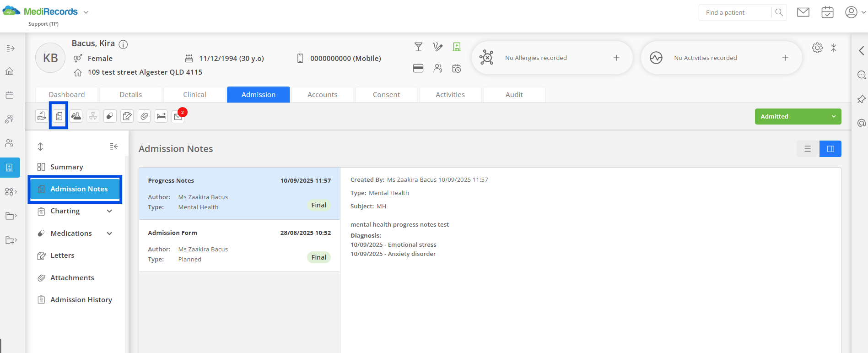Click the payment card icon in patient header
The image size is (868, 353).
418,68
